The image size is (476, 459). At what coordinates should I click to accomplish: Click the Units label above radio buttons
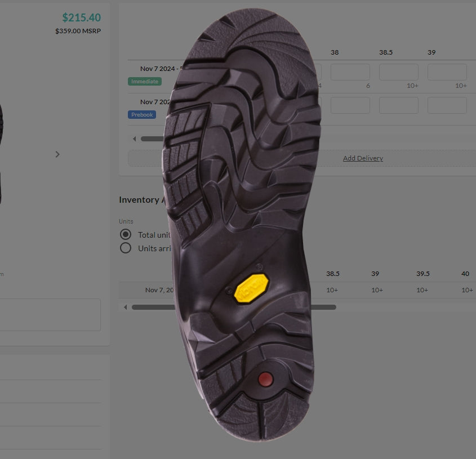[x=126, y=221]
